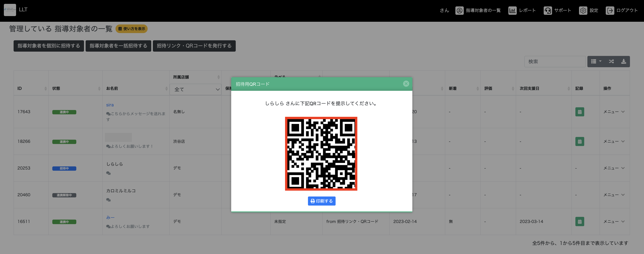The width and height of the screenshot is (644, 254).
Task: Click こちらからメッセージを送れます text
Action: [136, 117]
